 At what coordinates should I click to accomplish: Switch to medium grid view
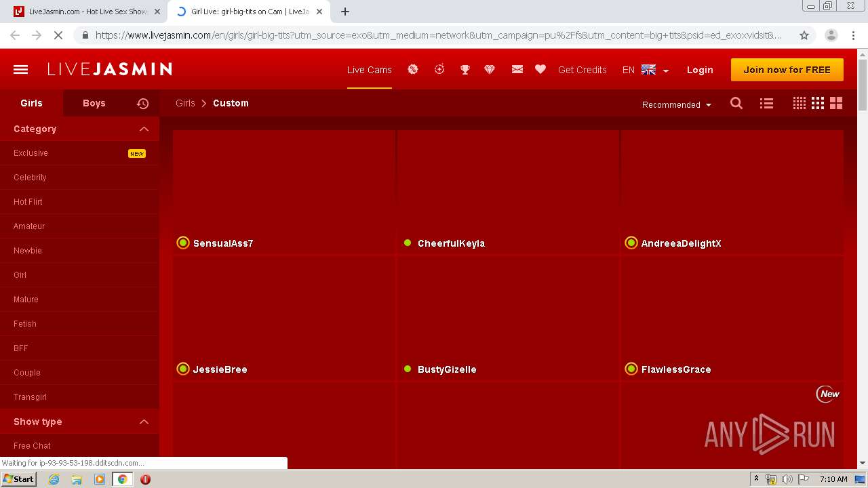click(818, 103)
